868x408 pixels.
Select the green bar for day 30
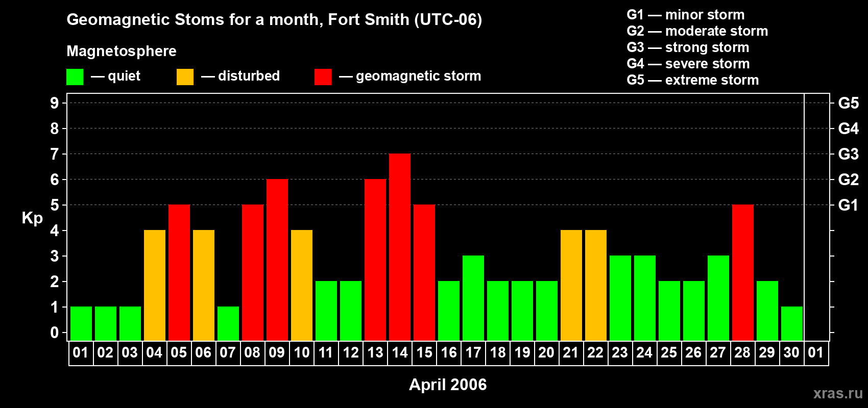792,324
